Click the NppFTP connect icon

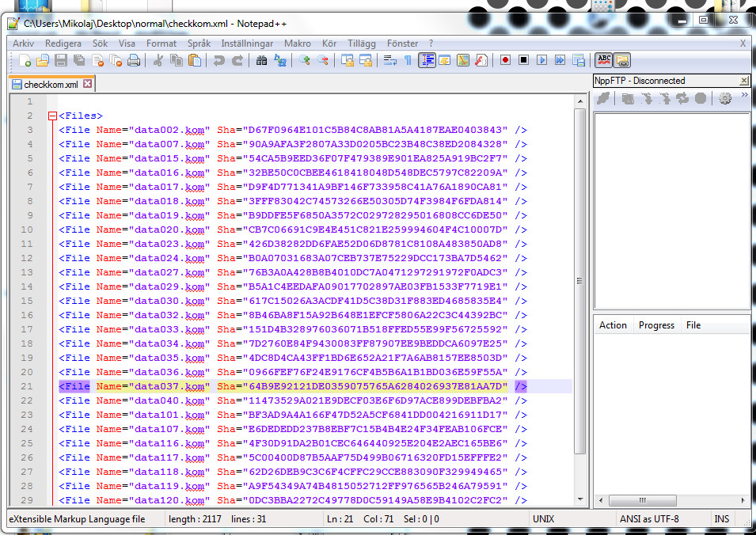603,98
